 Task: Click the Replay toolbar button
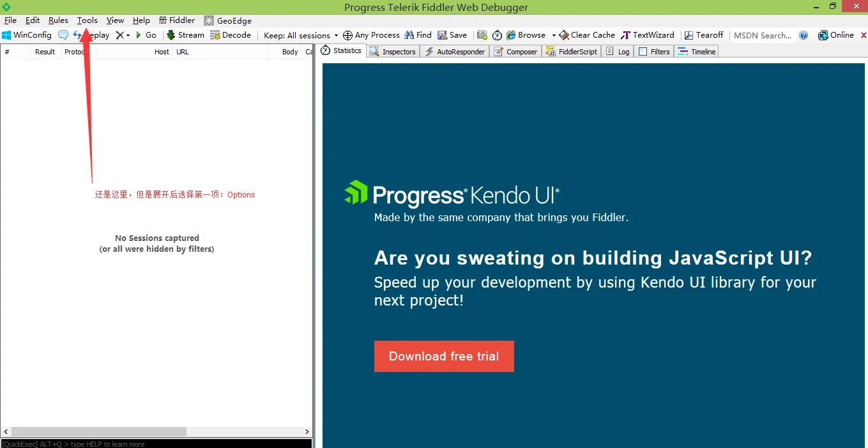pyautogui.click(x=91, y=35)
